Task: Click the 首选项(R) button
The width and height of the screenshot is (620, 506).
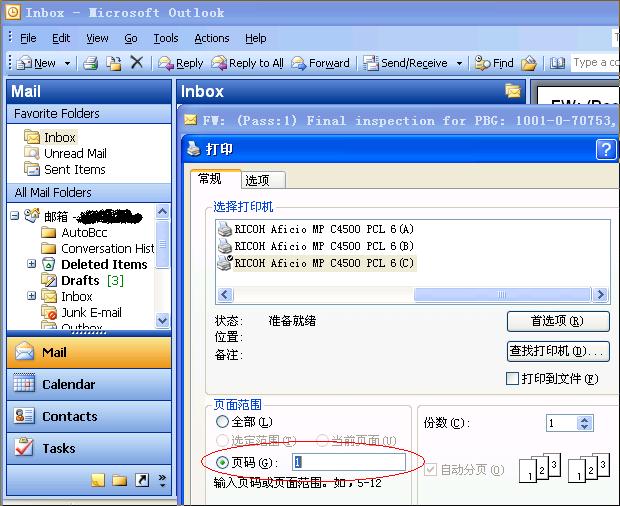Action: (x=558, y=321)
